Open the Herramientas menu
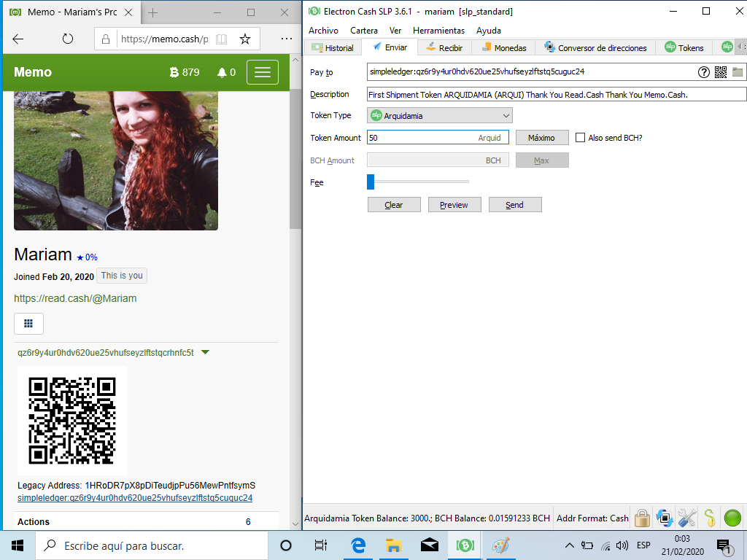Screen dimensions: 747x560 click(438, 31)
